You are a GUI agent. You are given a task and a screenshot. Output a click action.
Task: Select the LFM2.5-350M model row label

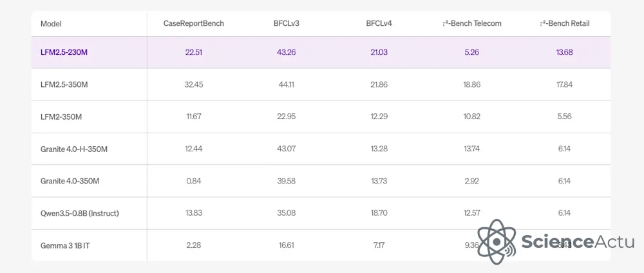pos(64,84)
